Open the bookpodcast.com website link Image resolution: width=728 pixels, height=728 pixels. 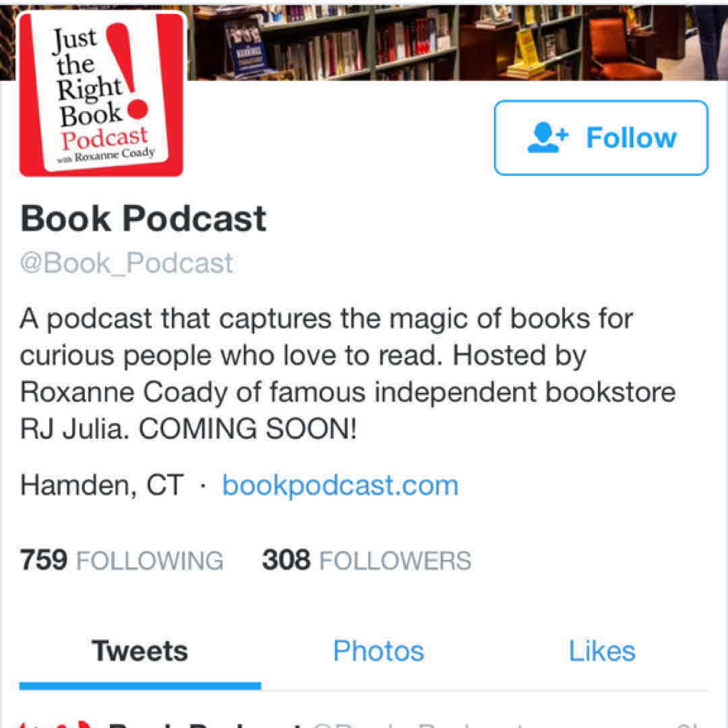coord(340,485)
